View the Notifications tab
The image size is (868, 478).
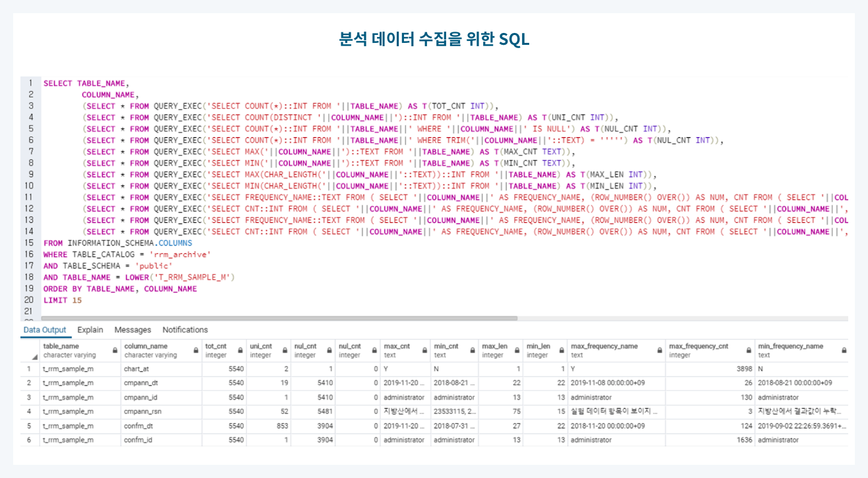(185, 329)
